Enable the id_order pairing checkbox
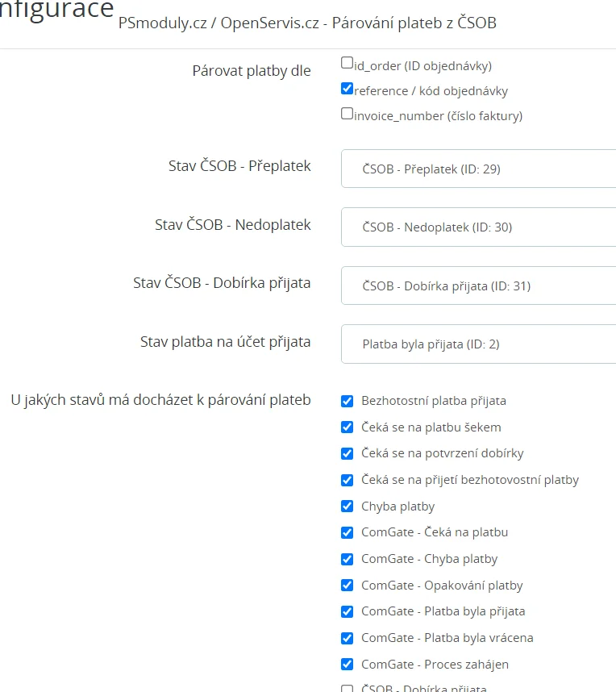The image size is (616, 692). pyautogui.click(x=347, y=63)
